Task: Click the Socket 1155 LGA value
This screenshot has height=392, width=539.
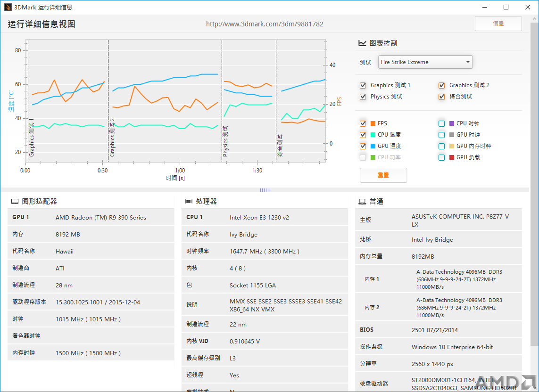Action: pos(253,286)
